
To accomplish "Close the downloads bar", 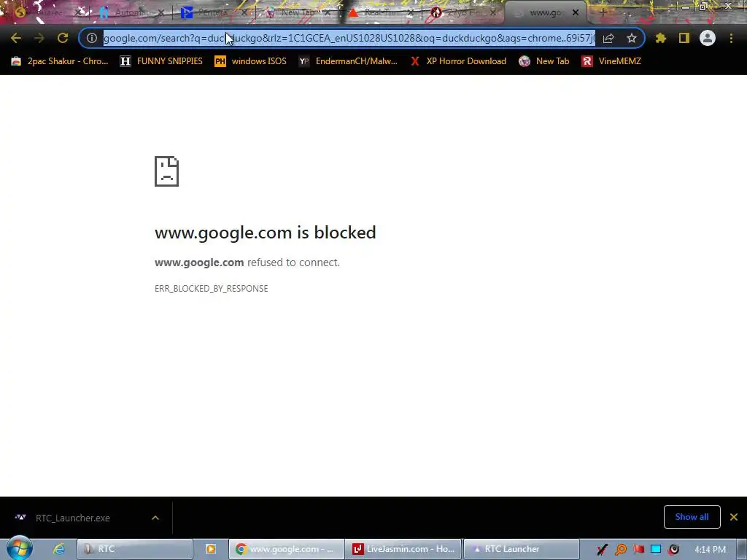I will click(x=734, y=517).
